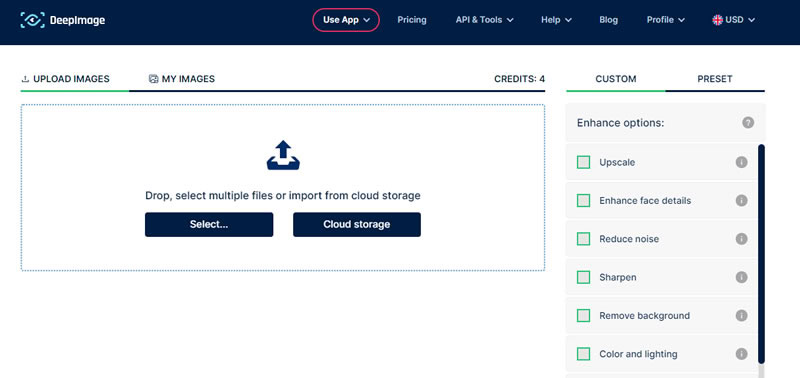Open info icon for Upscale
800x378 pixels.
point(741,162)
